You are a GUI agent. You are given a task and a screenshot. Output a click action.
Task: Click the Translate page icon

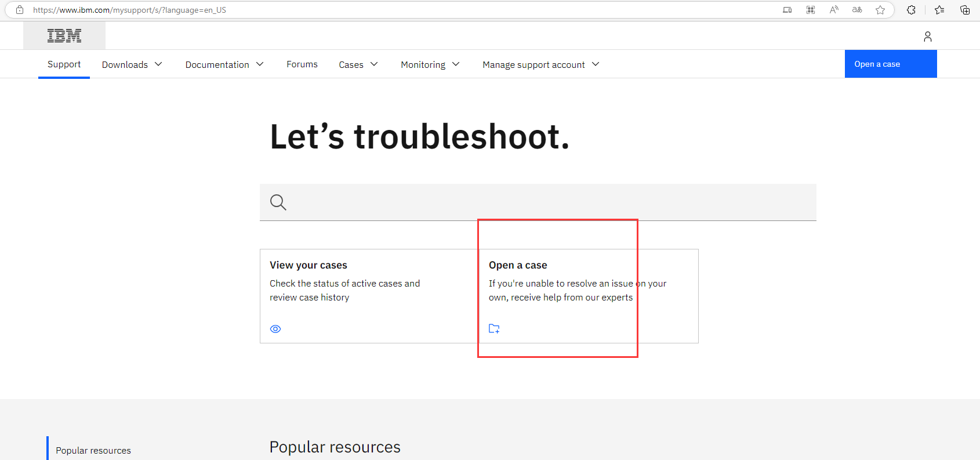857,10
